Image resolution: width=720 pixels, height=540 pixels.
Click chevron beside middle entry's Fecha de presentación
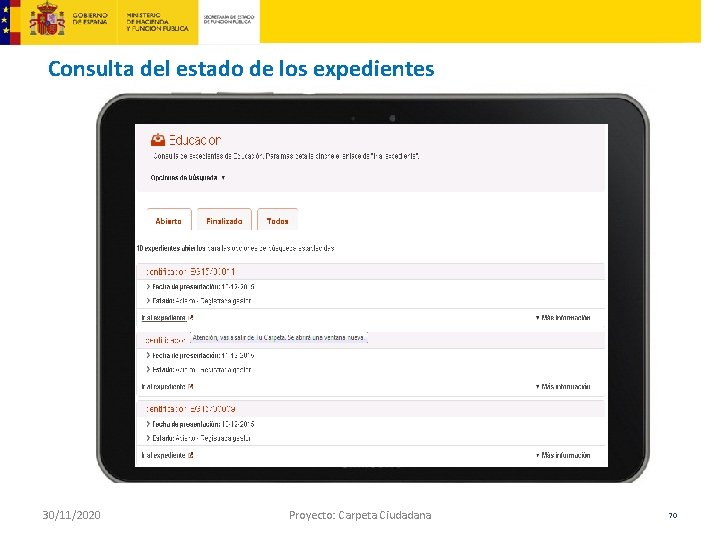point(148,355)
